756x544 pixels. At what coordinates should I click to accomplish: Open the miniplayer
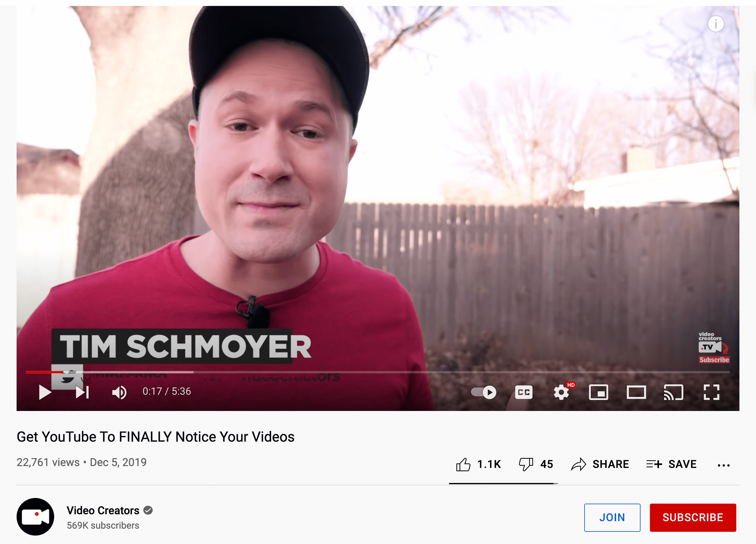click(599, 392)
